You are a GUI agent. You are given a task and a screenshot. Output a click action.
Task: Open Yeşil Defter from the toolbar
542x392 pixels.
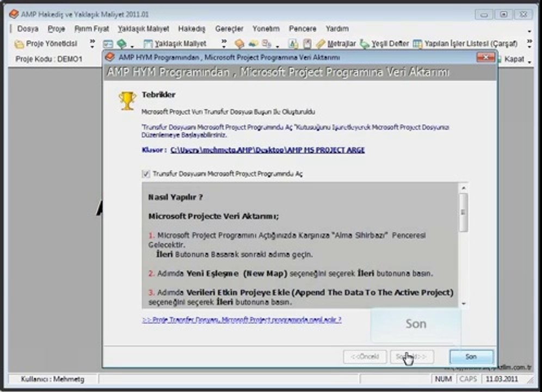point(384,44)
